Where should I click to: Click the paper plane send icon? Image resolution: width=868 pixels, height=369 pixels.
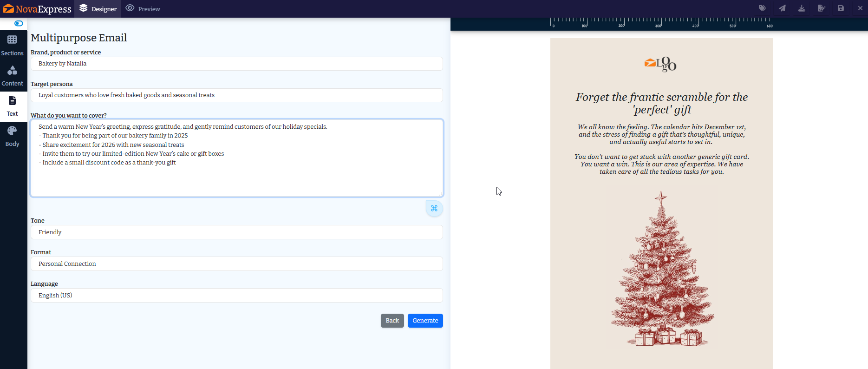[x=782, y=8]
